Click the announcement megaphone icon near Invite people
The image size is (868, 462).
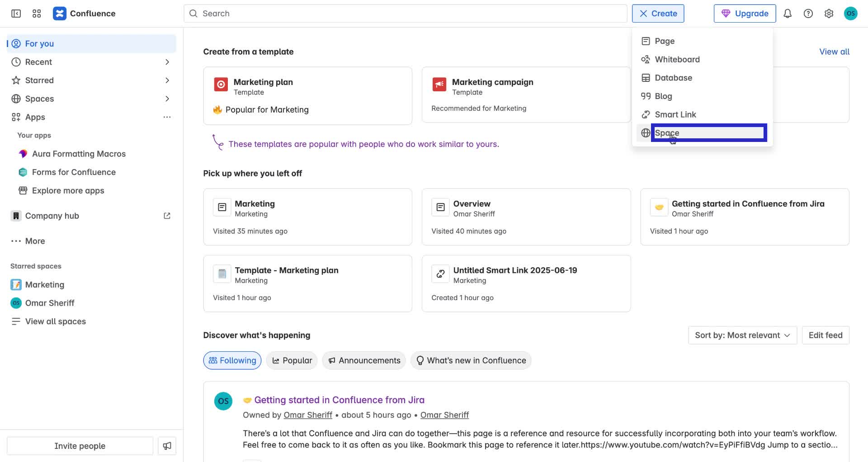click(x=167, y=446)
